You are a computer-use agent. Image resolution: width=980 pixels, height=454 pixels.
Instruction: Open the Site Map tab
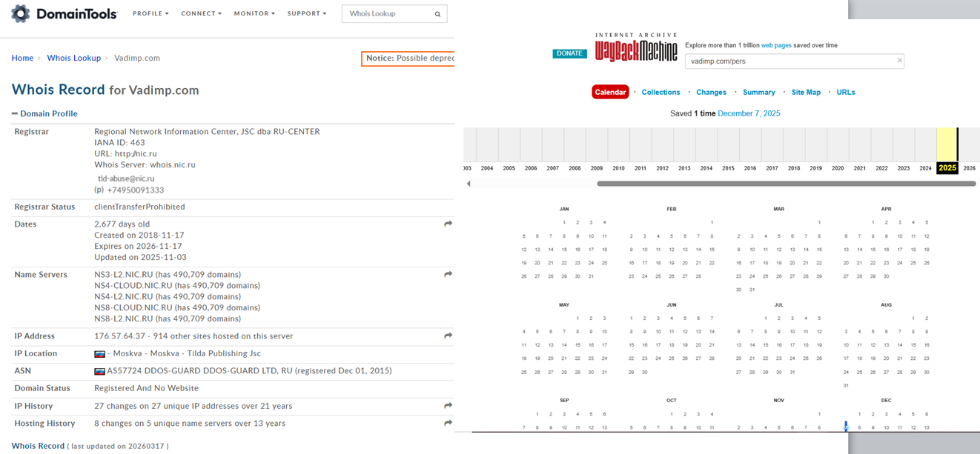[x=806, y=92]
